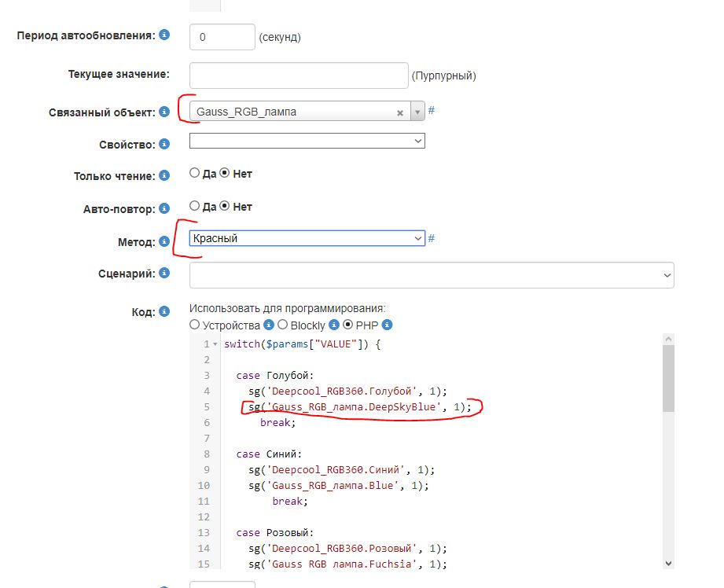Click code line 'case Голубой:'
The height and width of the screenshot is (588, 724).
(x=275, y=376)
